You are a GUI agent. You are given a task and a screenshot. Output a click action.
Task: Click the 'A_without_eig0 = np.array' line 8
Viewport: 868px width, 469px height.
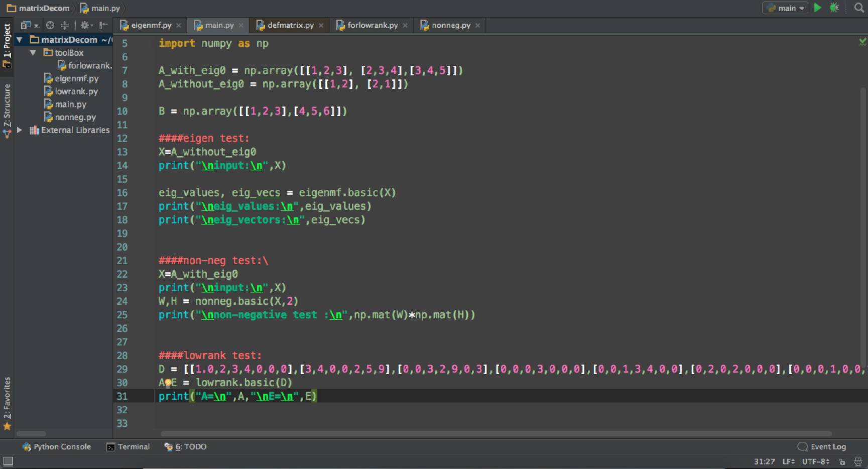(283, 84)
